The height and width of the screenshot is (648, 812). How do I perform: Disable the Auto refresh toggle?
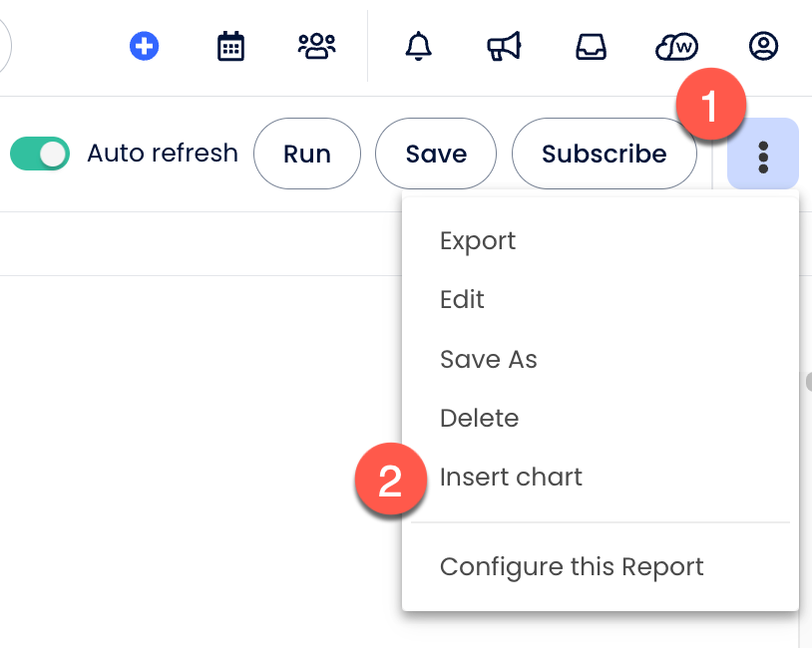pyautogui.click(x=40, y=154)
